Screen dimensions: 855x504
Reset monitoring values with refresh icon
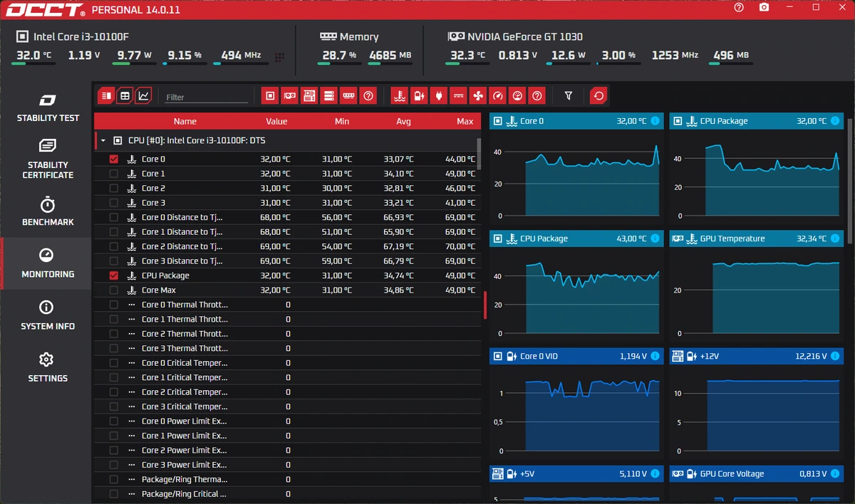(x=599, y=95)
